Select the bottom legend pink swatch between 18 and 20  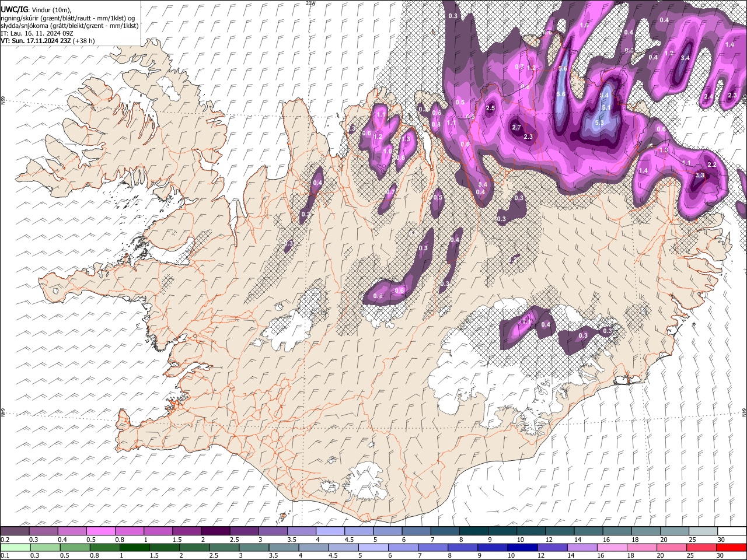tap(641, 547)
